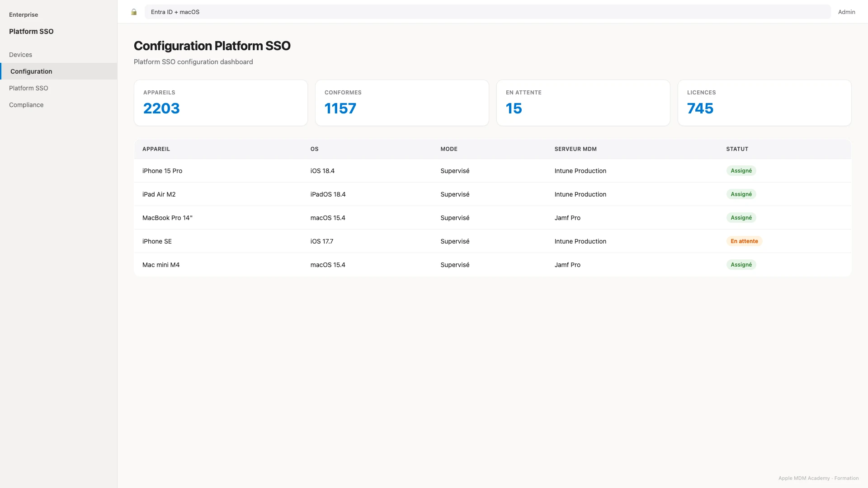868x488 pixels.
Task: Click En attente badge for iPhone SE
Action: pos(744,241)
